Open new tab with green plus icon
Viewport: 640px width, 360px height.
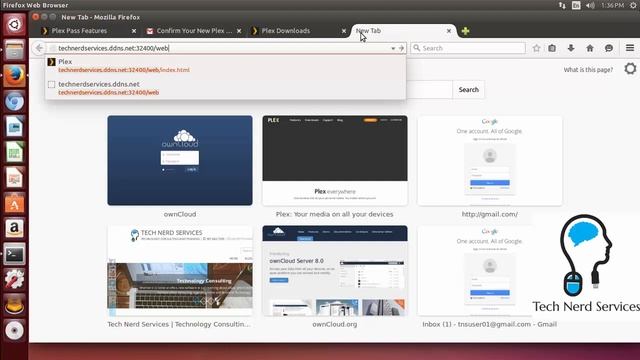465,31
